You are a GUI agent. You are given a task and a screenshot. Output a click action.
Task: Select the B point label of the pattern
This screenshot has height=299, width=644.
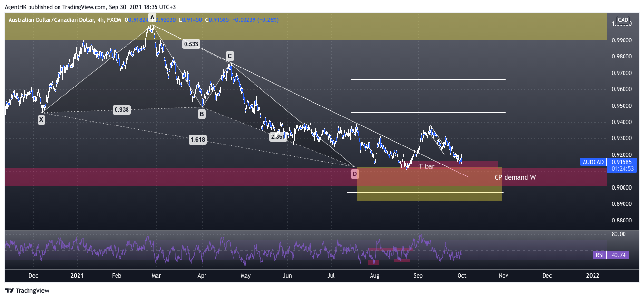[202, 114]
